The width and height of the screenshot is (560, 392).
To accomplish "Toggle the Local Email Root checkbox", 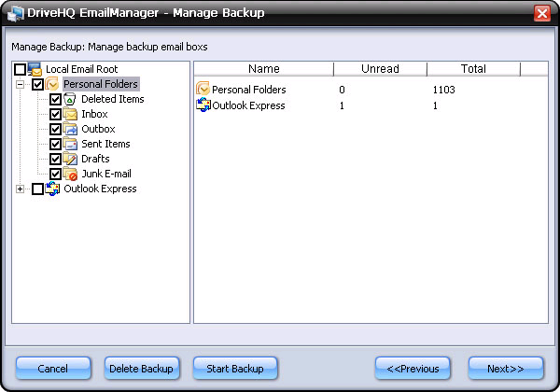I will tap(21, 69).
